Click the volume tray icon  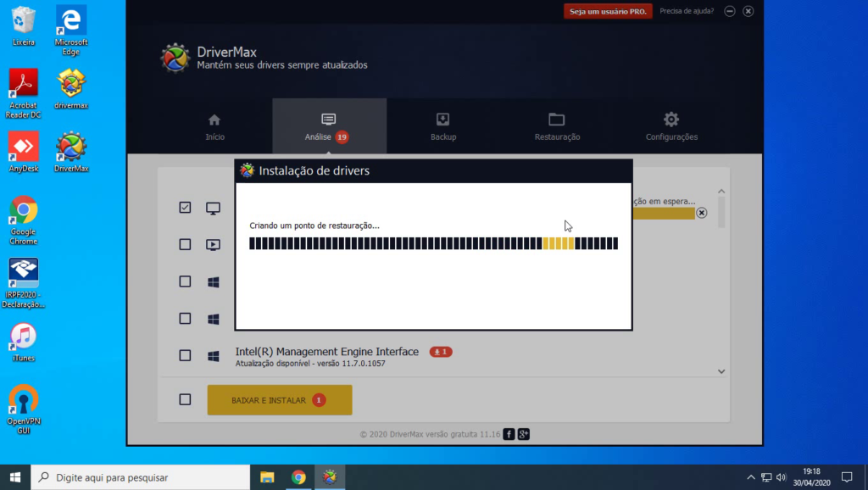pyautogui.click(x=781, y=477)
